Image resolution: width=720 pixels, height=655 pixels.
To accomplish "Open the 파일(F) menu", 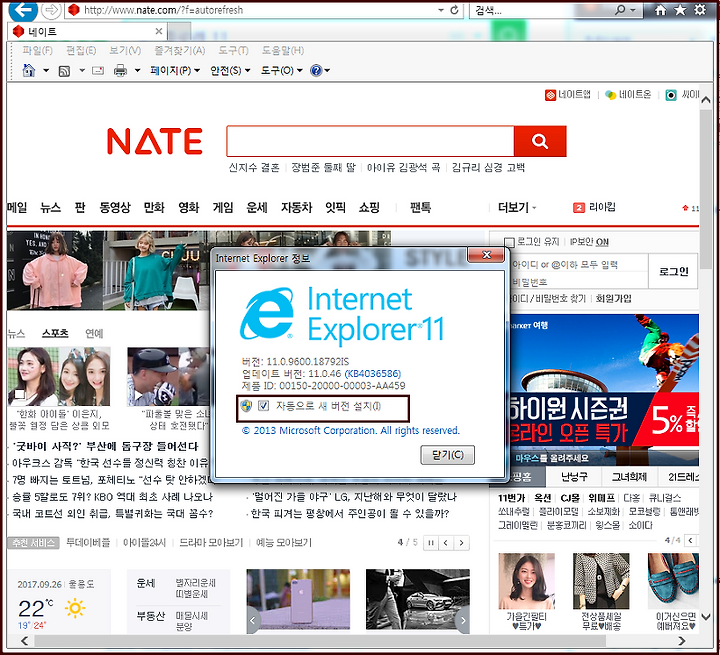I will click(x=38, y=51).
